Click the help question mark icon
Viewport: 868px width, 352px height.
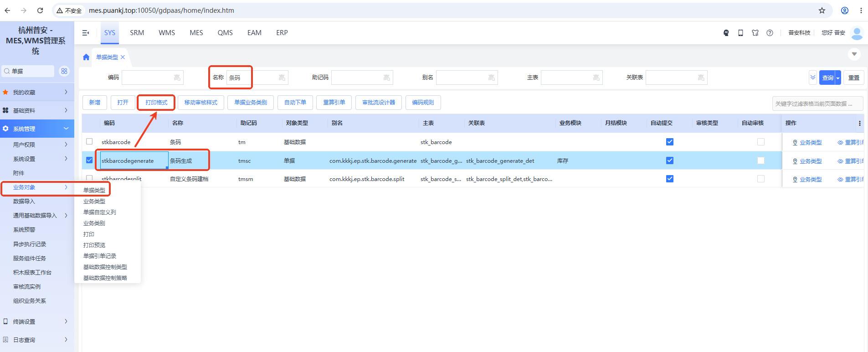(770, 33)
